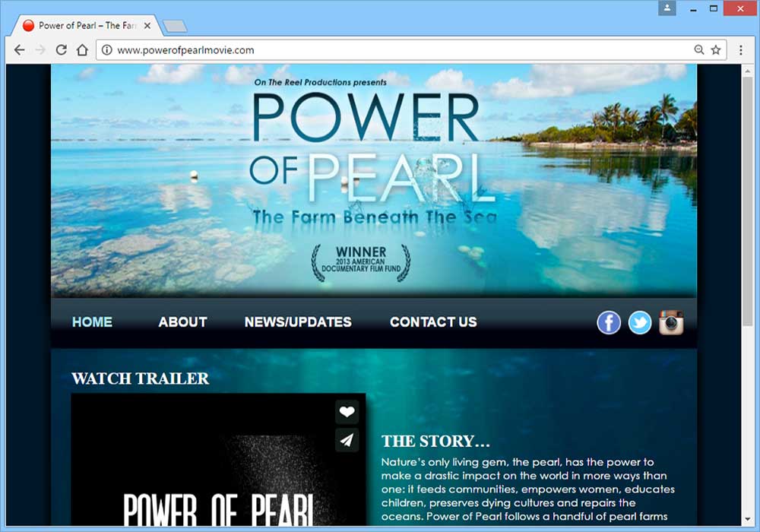760x532 pixels.
Task: Share the trailer with the paper plane icon
Action: click(347, 440)
